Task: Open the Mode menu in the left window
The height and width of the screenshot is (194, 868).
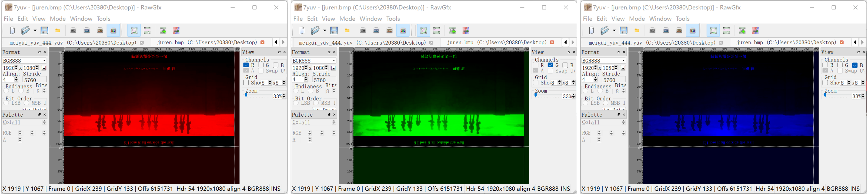Action: (x=58, y=19)
